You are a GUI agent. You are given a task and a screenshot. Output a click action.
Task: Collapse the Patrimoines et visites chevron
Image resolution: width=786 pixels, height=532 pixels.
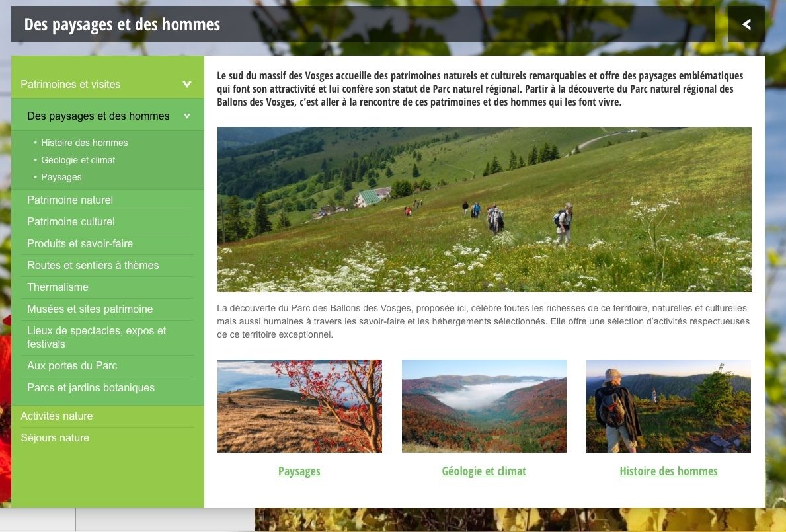point(187,84)
